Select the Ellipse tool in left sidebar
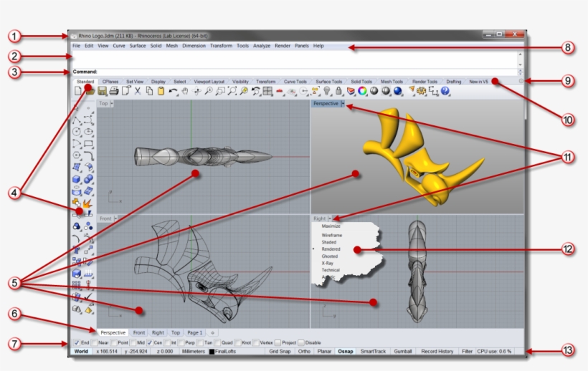 [x=88, y=132]
